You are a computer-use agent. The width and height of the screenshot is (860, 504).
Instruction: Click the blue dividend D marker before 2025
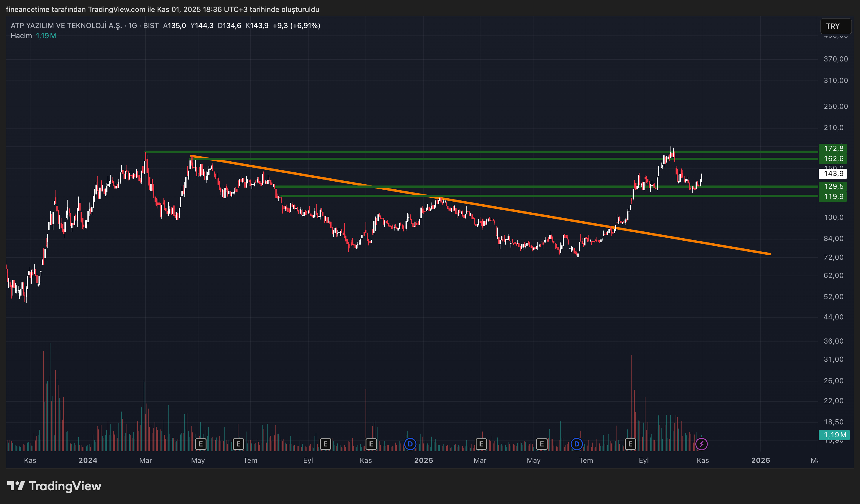410,444
